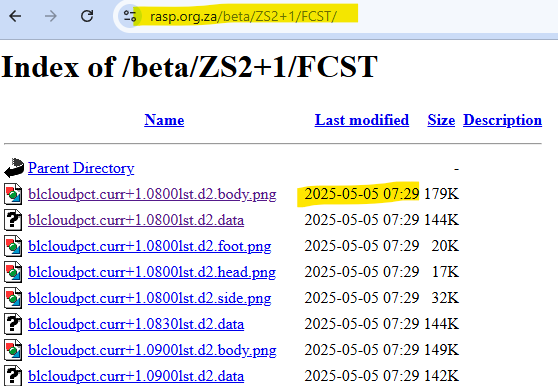The image size is (558, 386).
Task: Click the Parent Directory back-arrow icon
Action: point(14,168)
